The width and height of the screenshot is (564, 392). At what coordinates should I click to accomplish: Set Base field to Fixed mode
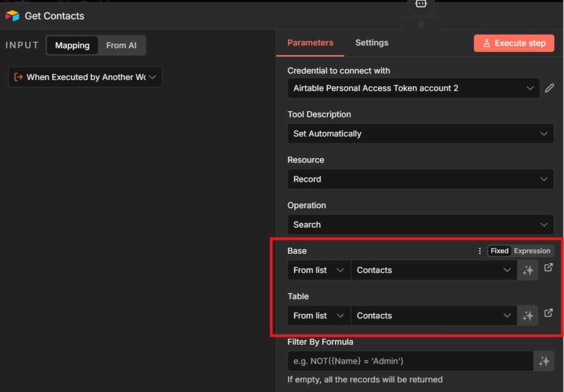(x=500, y=251)
